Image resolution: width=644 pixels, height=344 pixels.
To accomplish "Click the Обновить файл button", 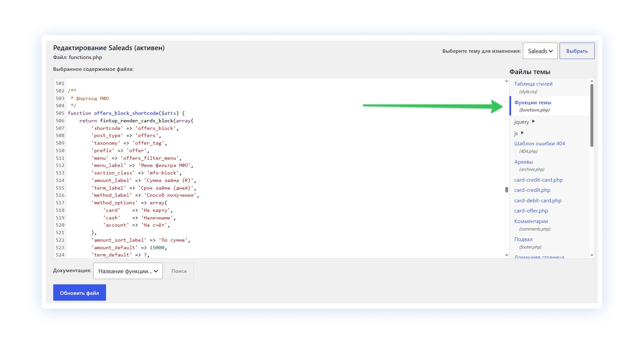I will coord(80,293).
